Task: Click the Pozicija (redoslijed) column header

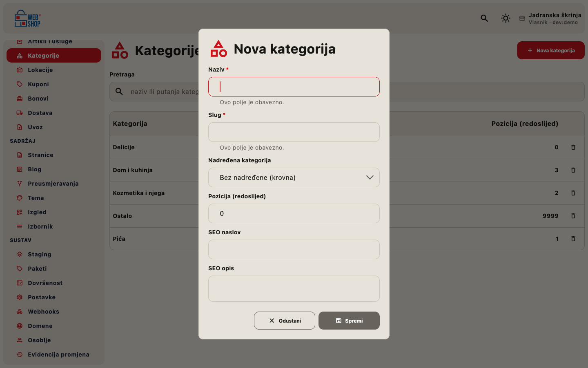Action: (x=525, y=123)
